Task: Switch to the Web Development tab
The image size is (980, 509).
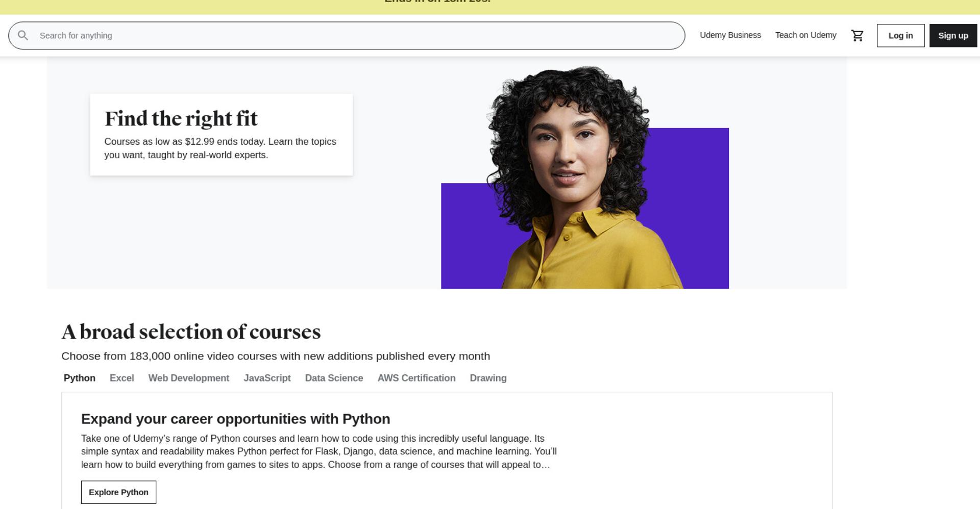Action: 189,378
